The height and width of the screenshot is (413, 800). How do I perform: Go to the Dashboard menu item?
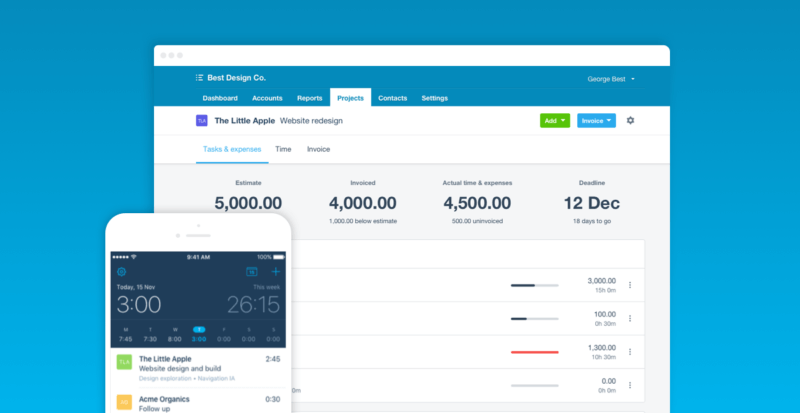(220, 98)
